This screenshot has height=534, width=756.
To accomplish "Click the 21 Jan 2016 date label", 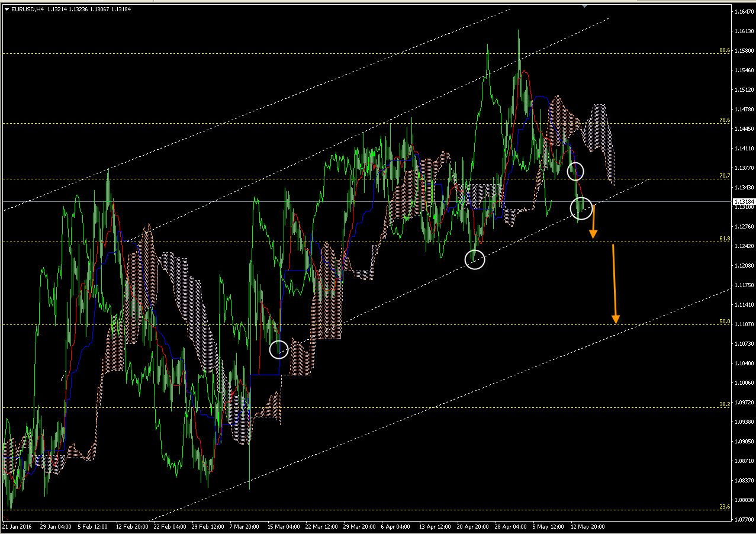I will (x=17, y=526).
